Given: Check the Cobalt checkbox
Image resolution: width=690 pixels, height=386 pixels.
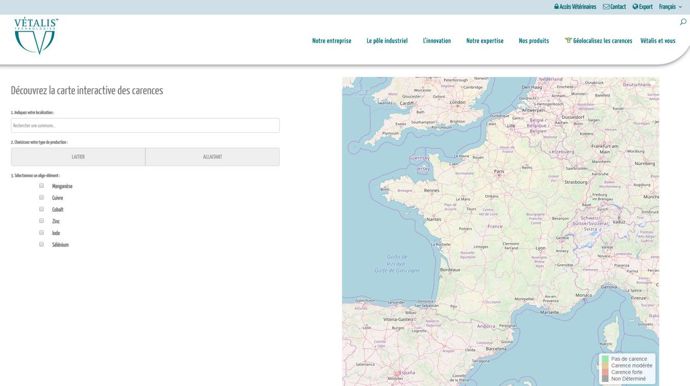Looking at the screenshot, I should tap(41, 209).
